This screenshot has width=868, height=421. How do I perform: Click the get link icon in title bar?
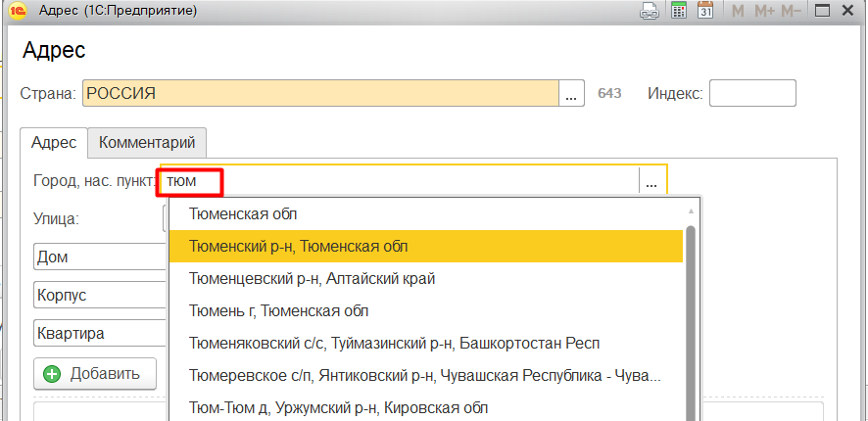point(649,12)
